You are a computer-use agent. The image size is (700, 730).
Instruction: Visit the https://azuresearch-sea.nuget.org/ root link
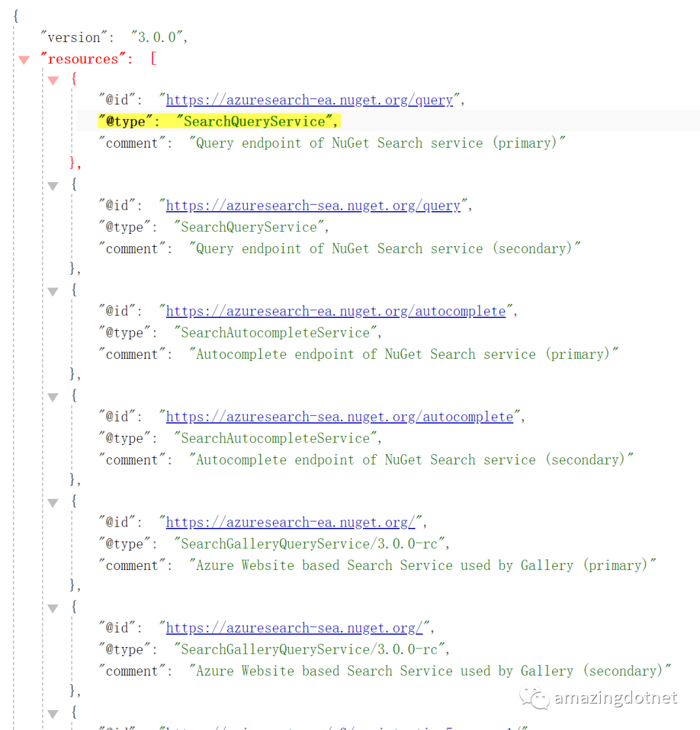[x=294, y=628]
